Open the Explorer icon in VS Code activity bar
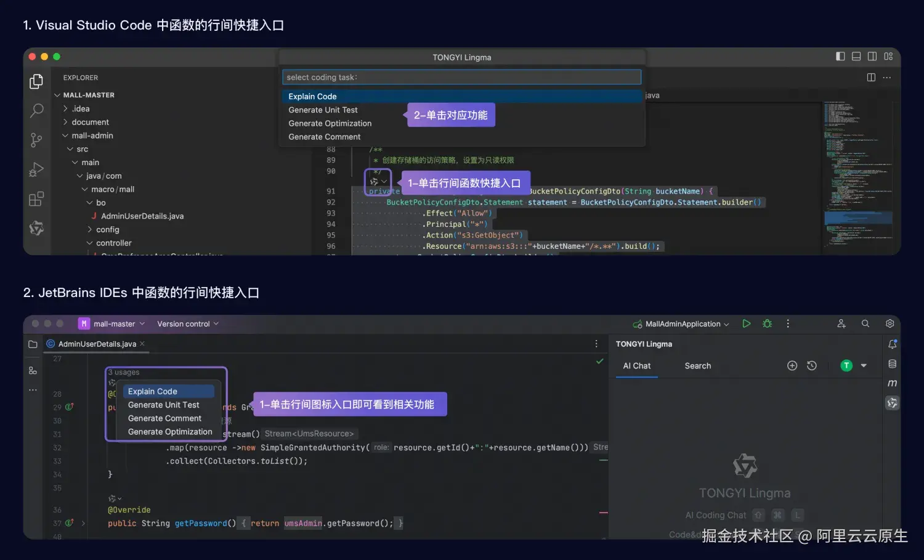 [x=36, y=81]
